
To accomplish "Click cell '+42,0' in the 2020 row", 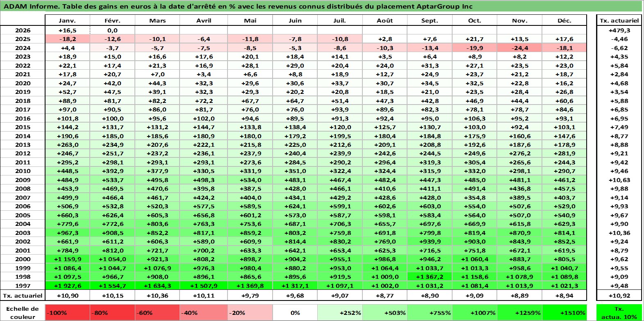I will [112, 83].
